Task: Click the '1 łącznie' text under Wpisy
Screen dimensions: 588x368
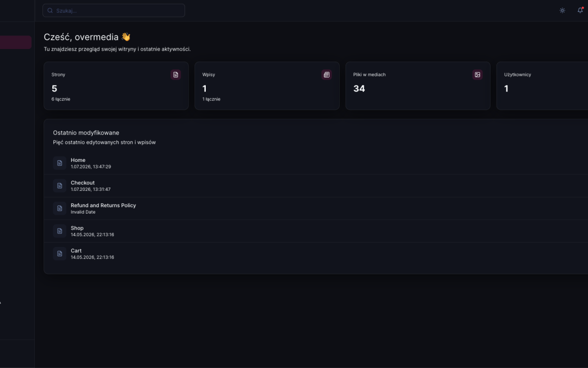Action: pos(211,99)
